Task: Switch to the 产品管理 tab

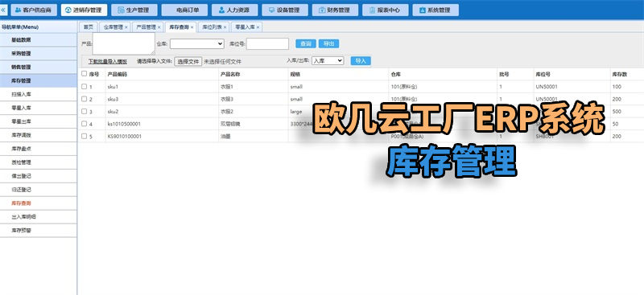Action: click(146, 27)
